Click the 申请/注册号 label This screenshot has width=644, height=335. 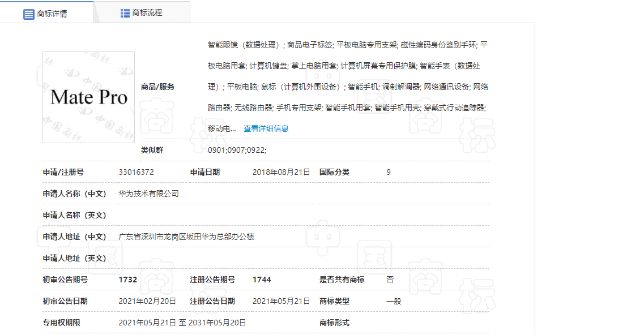click(63, 172)
